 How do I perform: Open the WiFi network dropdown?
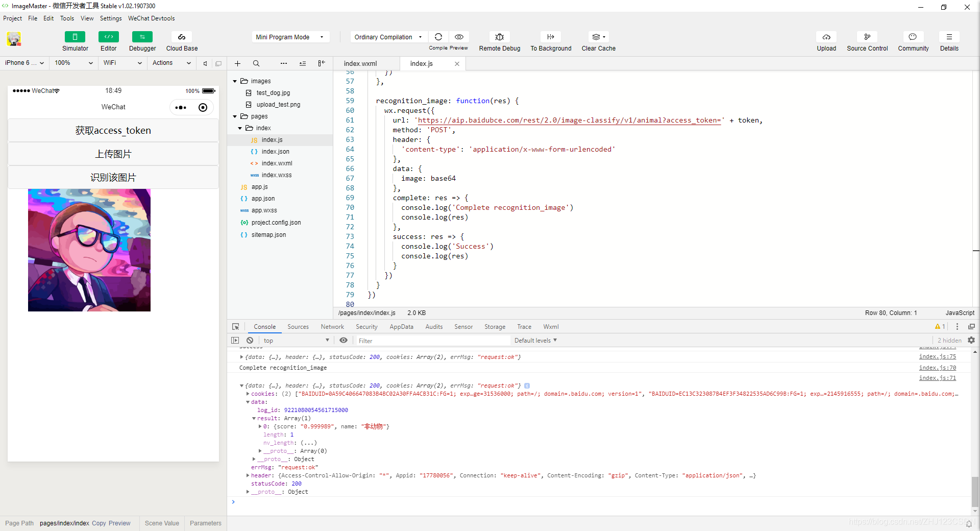(x=122, y=63)
